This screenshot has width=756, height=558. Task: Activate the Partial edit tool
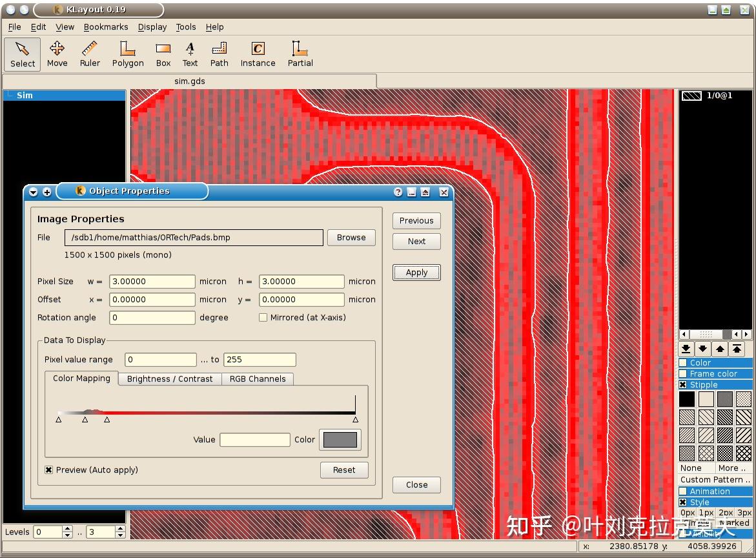pyautogui.click(x=300, y=54)
